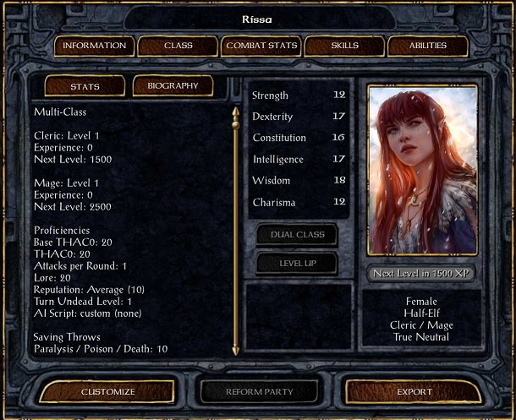Click the 'Mage: Level 1' line

click(x=66, y=183)
